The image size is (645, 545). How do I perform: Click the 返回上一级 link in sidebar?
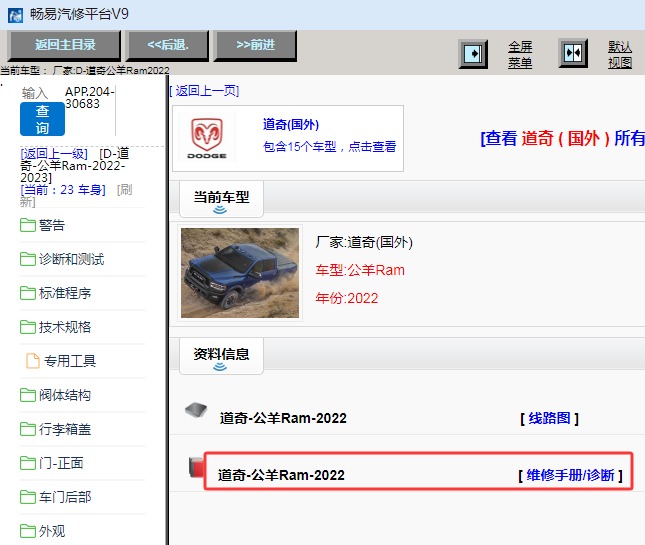(54, 154)
